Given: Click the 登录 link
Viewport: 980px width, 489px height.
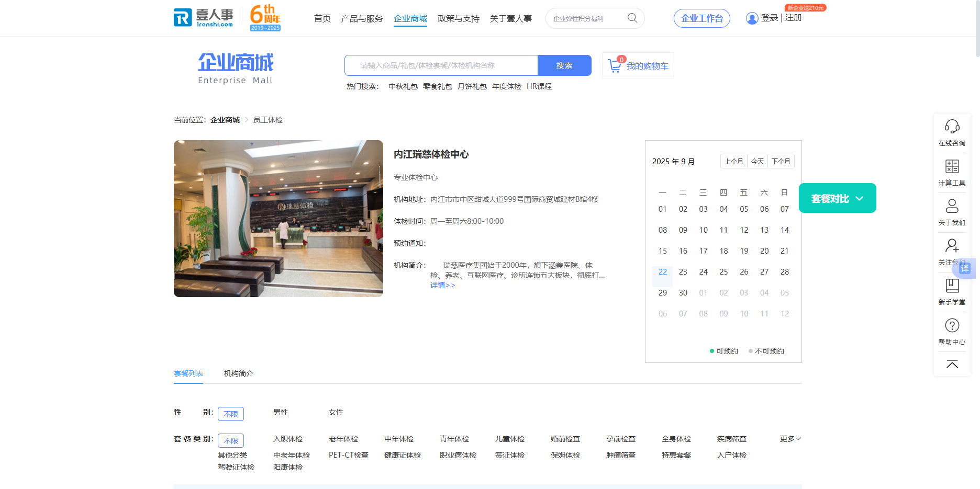Looking at the screenshot, I should point(770,18).
